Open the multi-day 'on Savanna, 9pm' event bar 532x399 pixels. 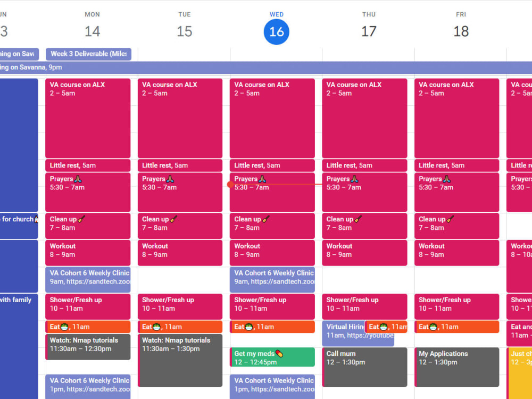tap(266, 68)
